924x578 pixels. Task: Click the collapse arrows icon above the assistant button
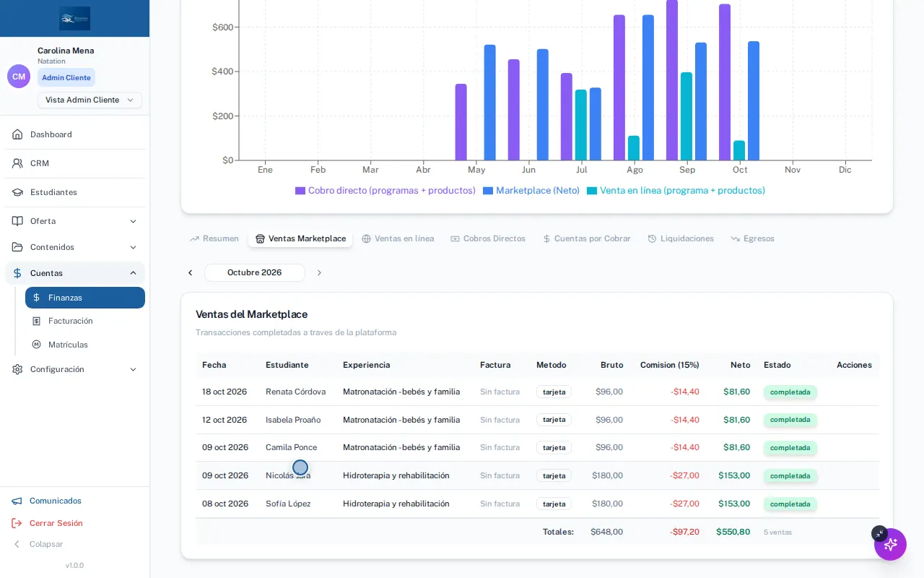point(879,533)
